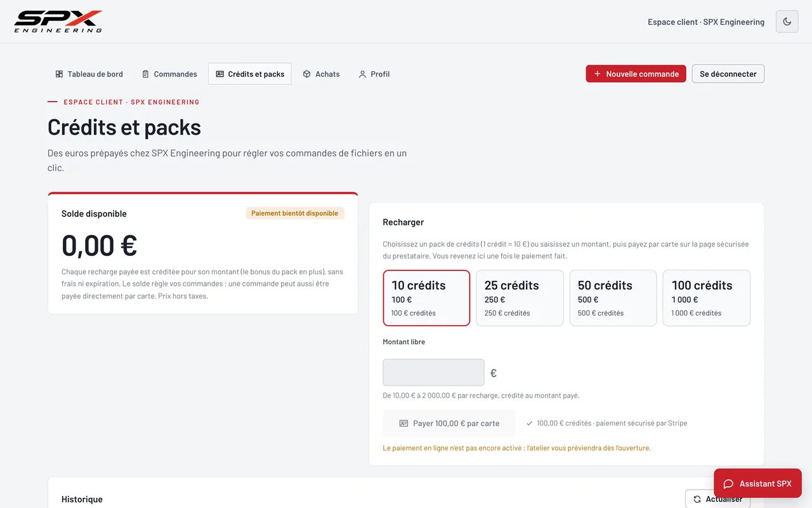This screenshot has width=812, height=508.
Task: Select the 100 crédits pack
Action: coord(706,298)
